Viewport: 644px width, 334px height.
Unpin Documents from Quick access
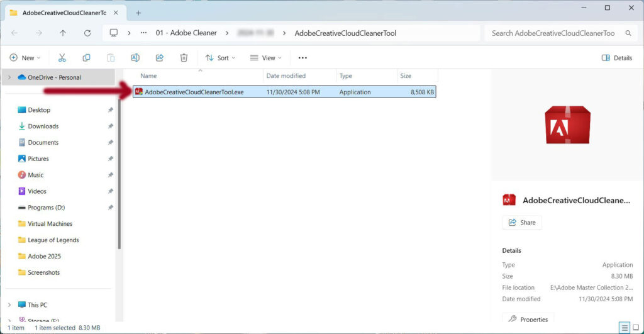point(111,142)
